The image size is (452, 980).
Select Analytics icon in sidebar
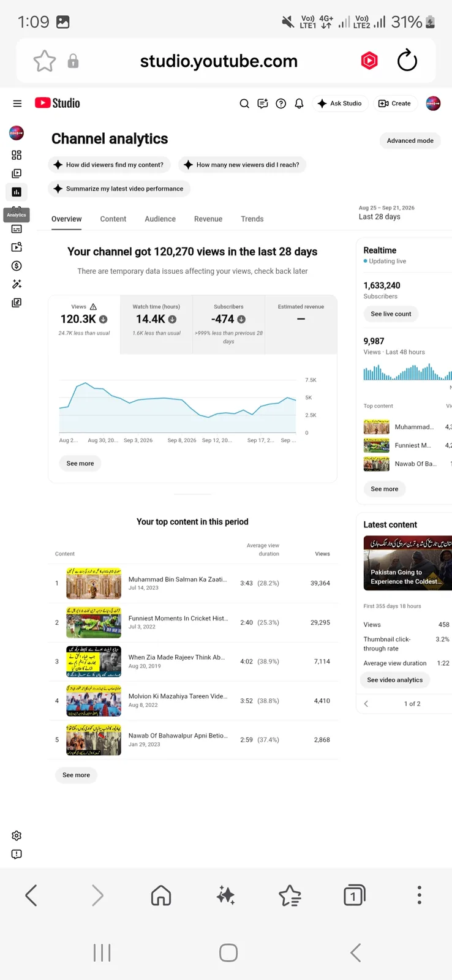(17, 192)
